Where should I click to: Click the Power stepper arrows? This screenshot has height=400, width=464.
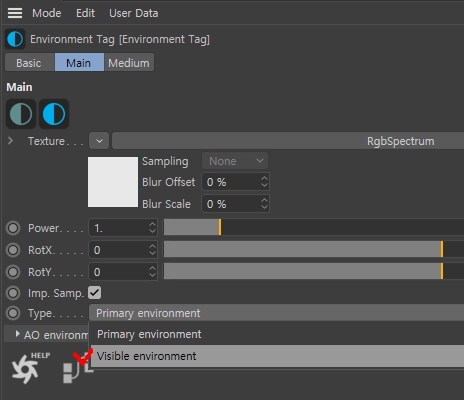point(152,228)
